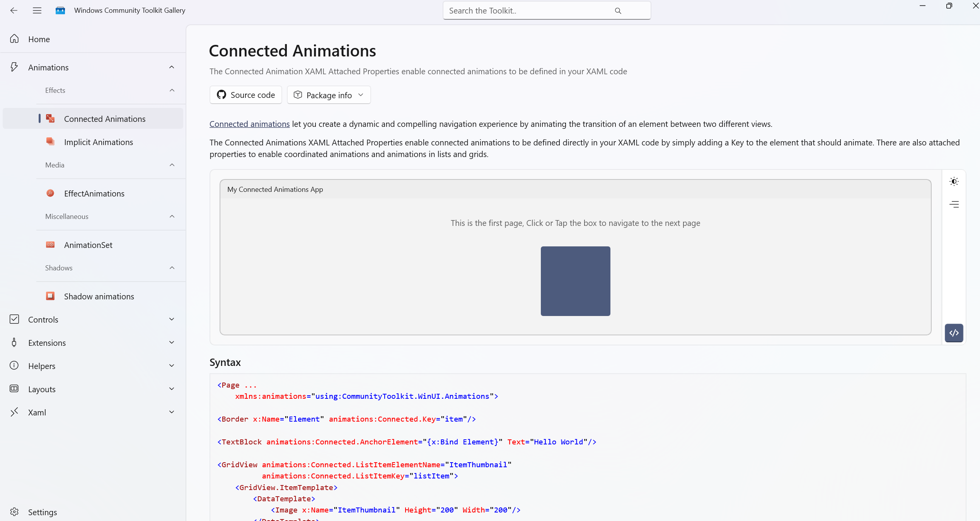This screenshot has height=521, width=980.
Task: Click the Helpers info icon
Action: click(14, 366)
